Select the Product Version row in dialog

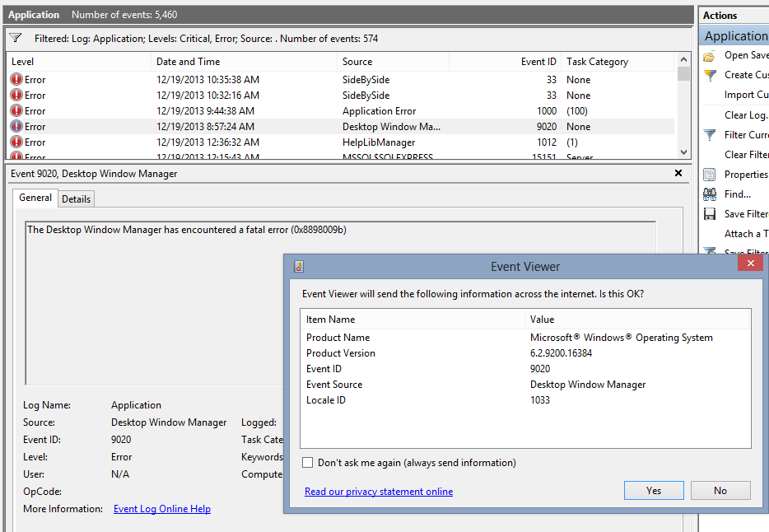click(525, 353)
